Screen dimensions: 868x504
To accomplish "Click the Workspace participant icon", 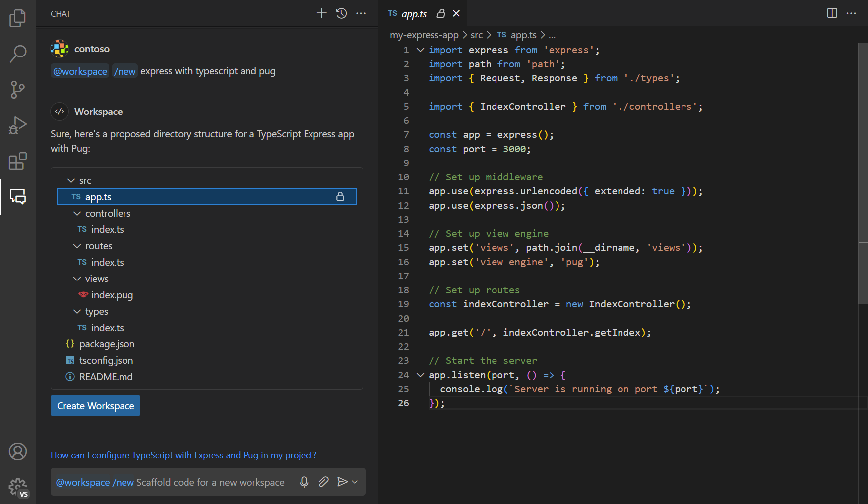I will pos(60,112).
